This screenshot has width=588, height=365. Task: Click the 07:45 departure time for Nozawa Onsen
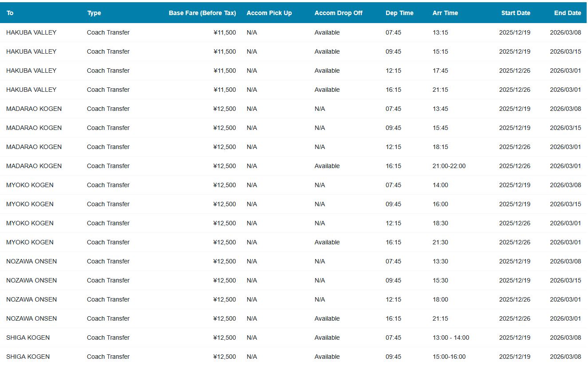click(x=393, y=261)
